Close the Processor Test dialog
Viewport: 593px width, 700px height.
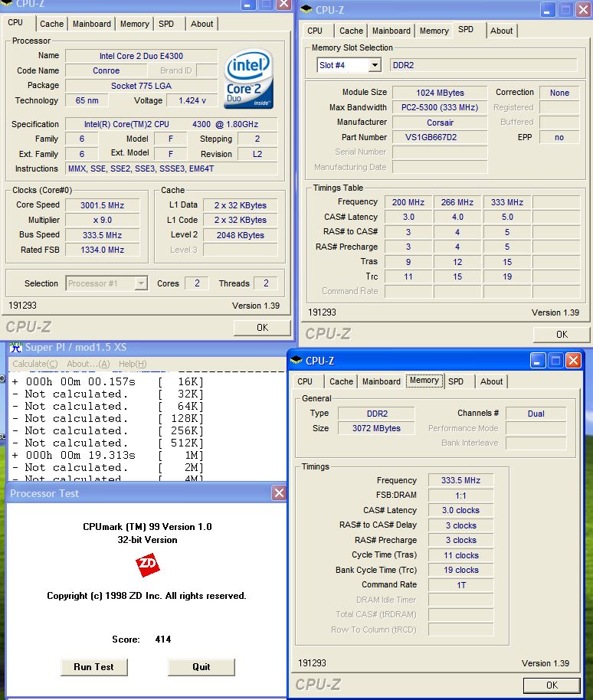tap(279, 493)
